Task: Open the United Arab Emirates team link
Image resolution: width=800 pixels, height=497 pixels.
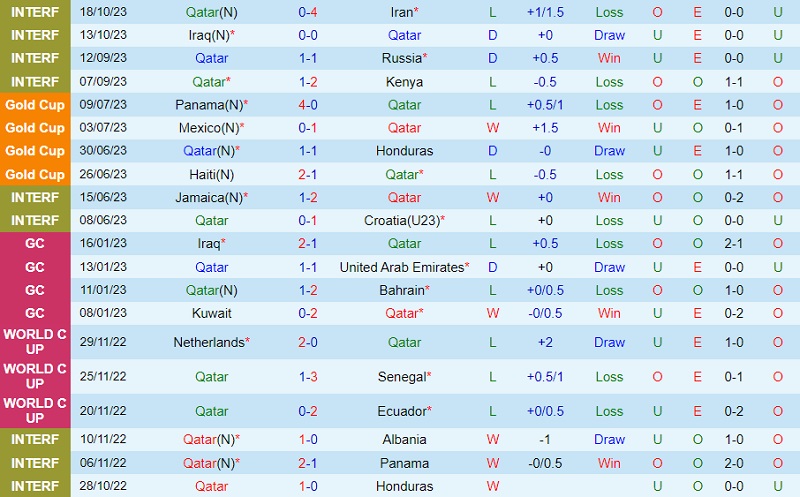Action: pyautogui.click(x=402, y=267)
